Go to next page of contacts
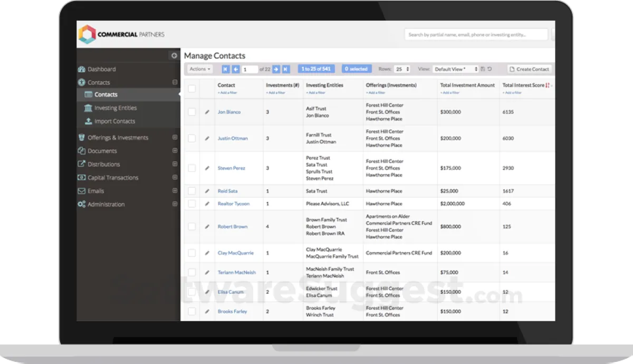The image size is (633, 364). (x=276, y=69)
